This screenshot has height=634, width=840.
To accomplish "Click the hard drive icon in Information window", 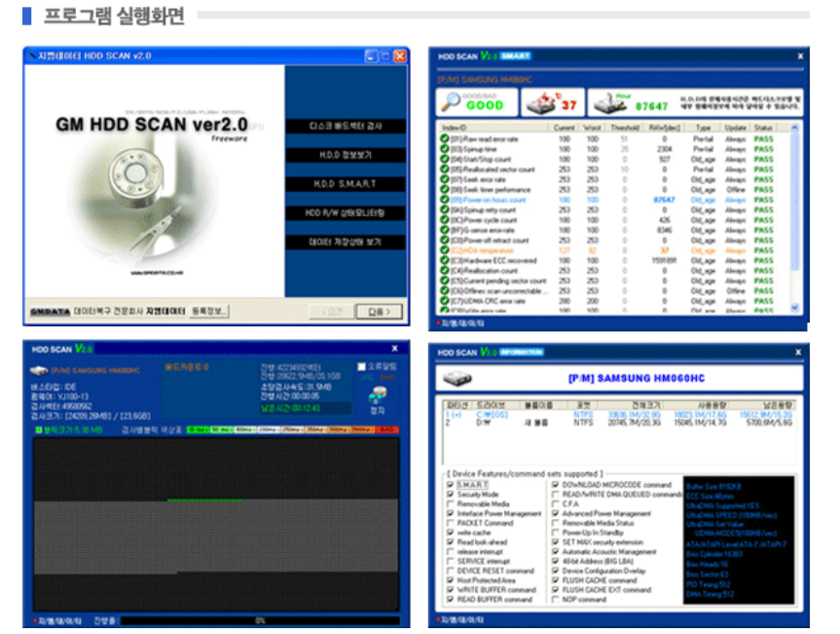I will (x=457, y=379).
